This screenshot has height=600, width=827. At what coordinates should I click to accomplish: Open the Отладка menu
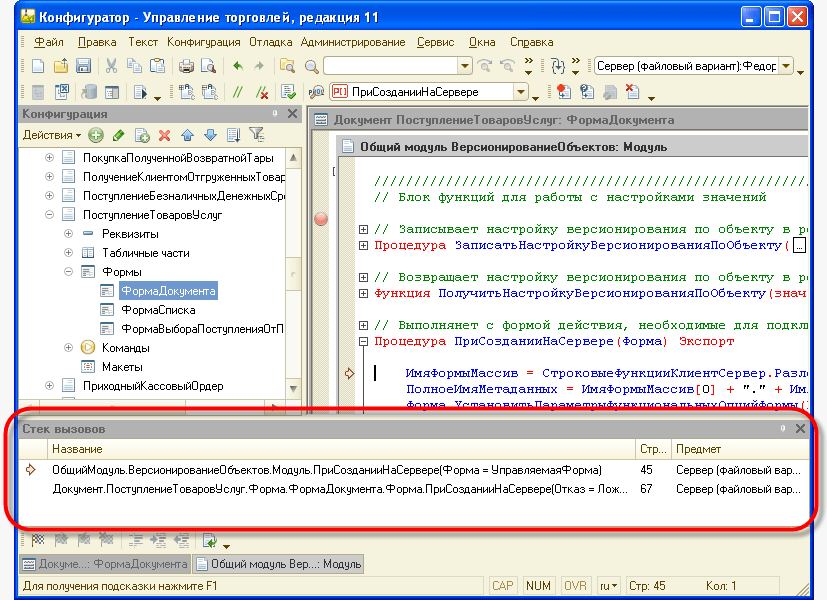click(x=271, y=42)
